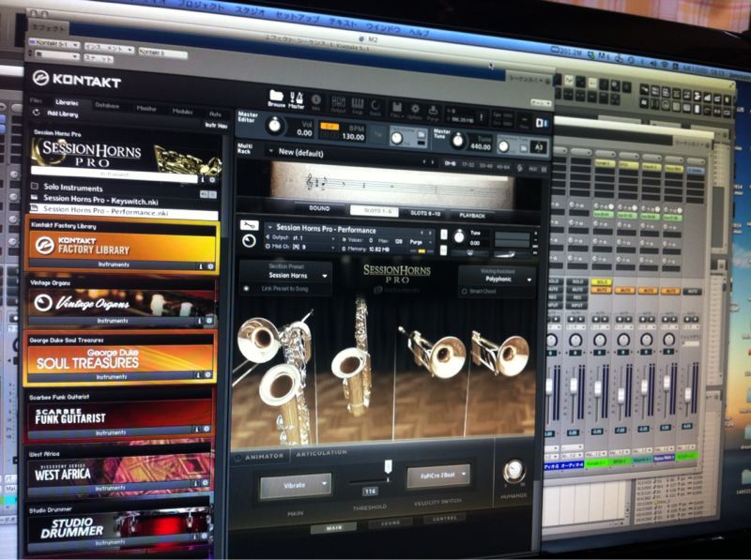Open the West Africa library gear icon
Image resolution: width=751 pixels, height=560 pixels.
tap(206, 483)
